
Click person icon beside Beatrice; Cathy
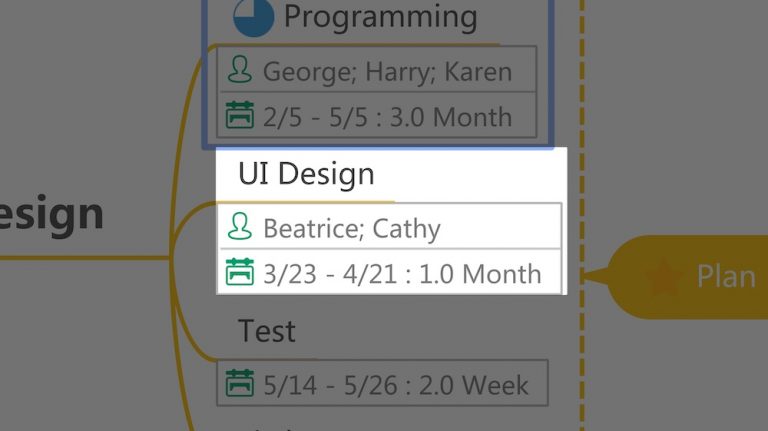240,226
